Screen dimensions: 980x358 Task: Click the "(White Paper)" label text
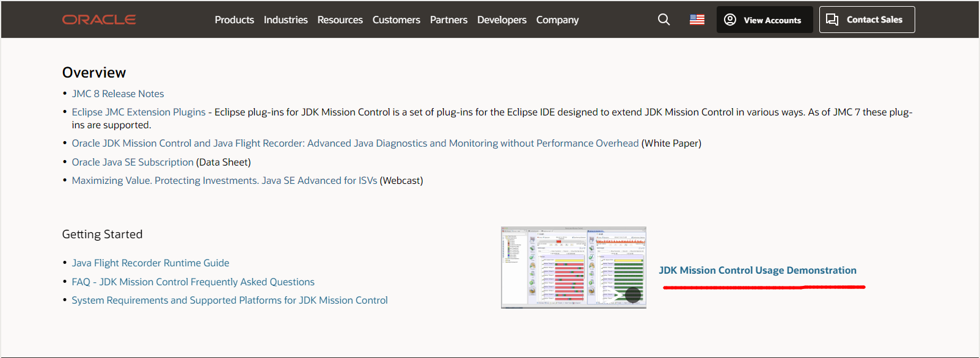pyautogui.click(x=671, y=143)
